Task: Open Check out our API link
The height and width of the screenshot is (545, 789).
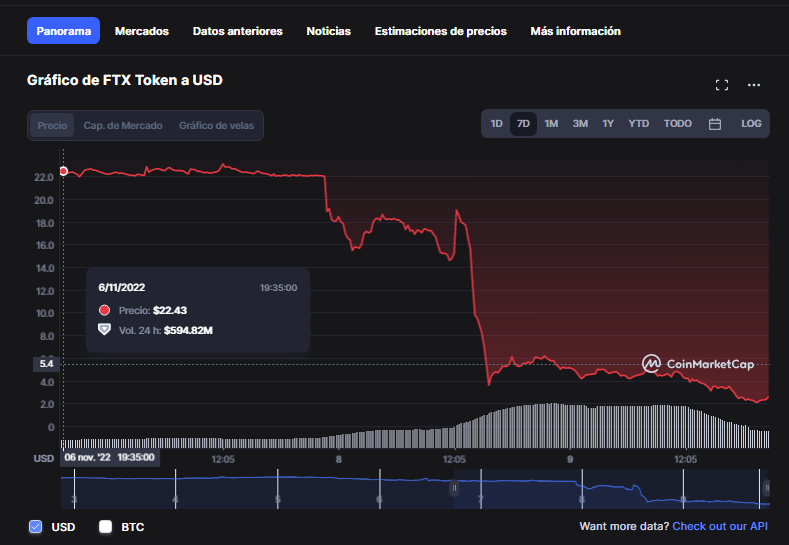Action: coord(720,526)
